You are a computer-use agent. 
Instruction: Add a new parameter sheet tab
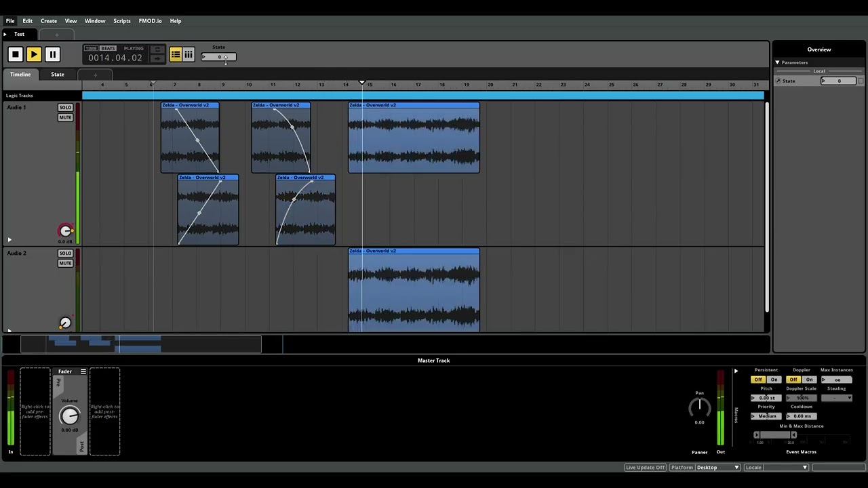95,75
